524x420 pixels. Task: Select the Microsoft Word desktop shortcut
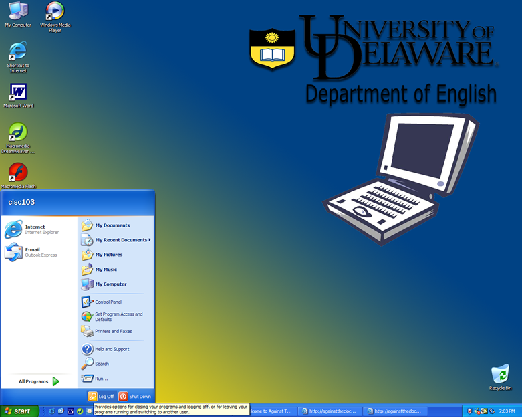pos(19,96)
